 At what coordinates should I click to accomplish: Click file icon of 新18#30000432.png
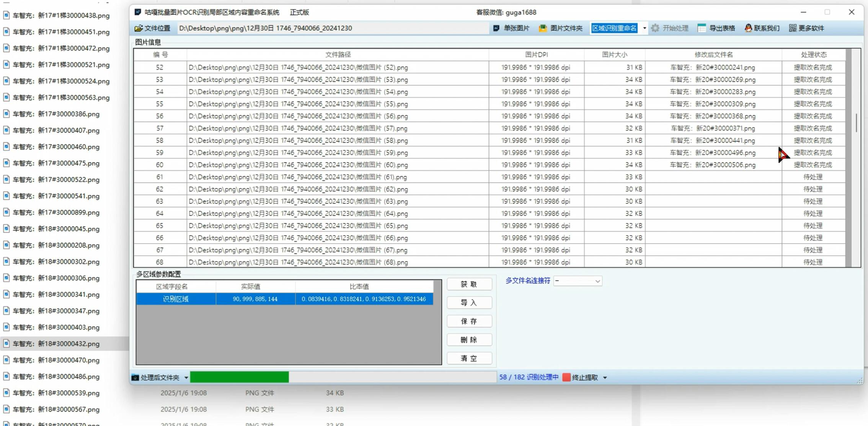(6, 343)
